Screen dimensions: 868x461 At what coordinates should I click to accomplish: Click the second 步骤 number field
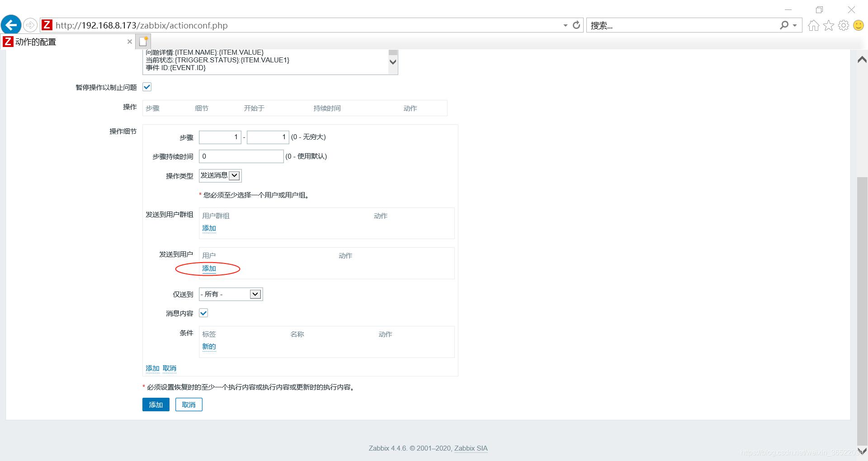coord(268,137)
